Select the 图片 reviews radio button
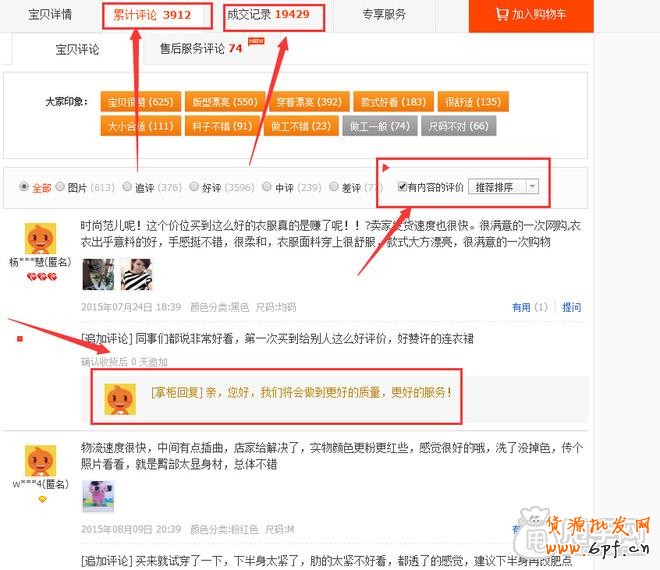 (x=60, y=187)
